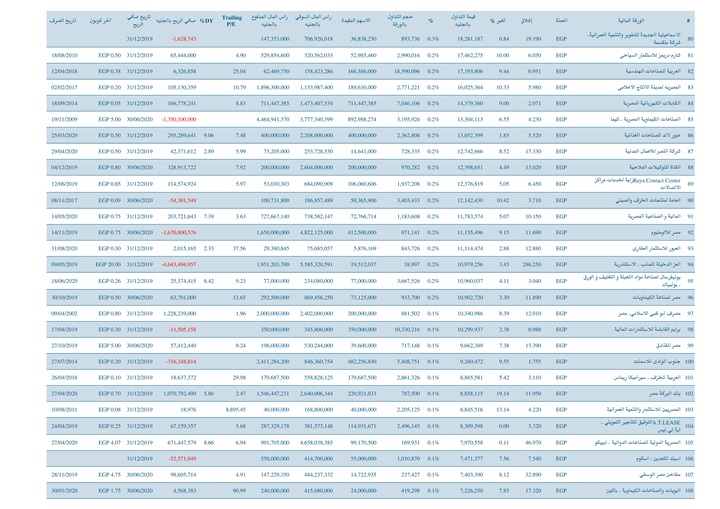Select the net profit '1,228,239,000'

[x=180, y=314]
